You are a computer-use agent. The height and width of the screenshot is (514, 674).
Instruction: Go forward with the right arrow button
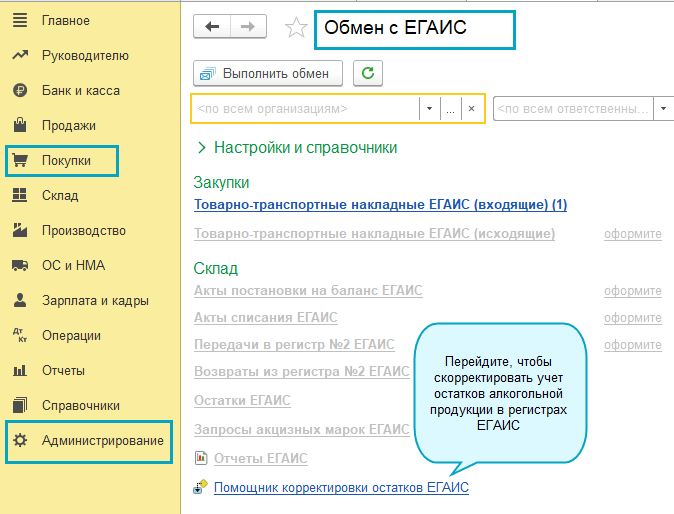point(248,27)
